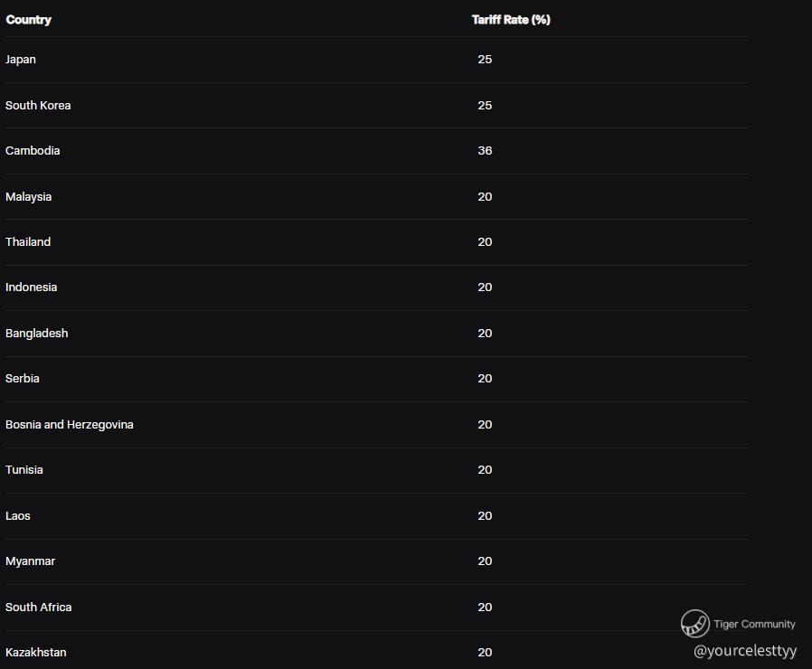Click the Laos row label
This screenshot has height=669, width=812.
point(18,515)
